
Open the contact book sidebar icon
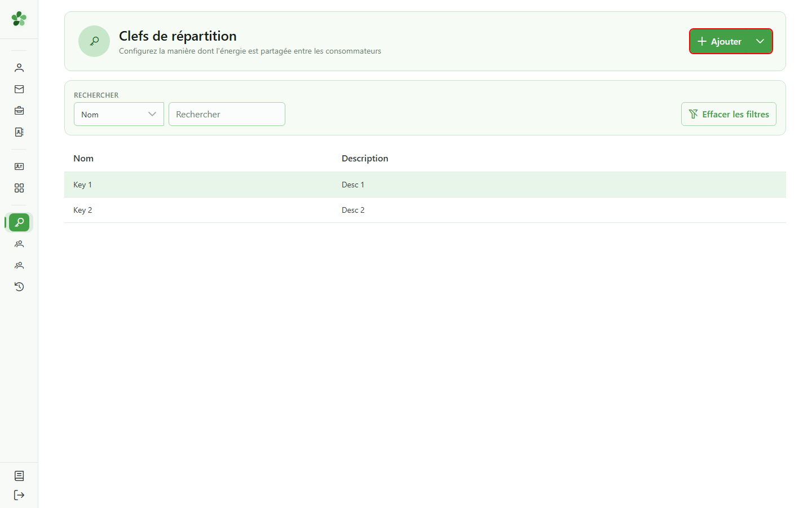point(19,132)
